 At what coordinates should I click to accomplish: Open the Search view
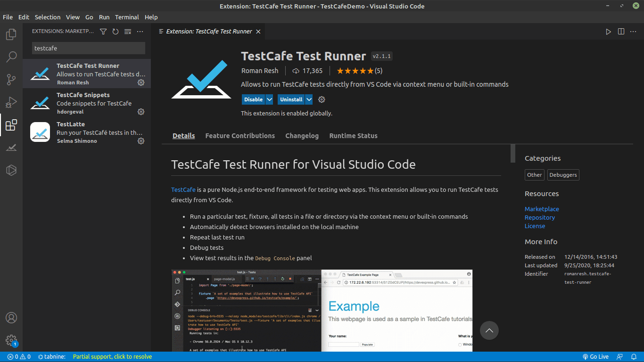click(11, 57)
